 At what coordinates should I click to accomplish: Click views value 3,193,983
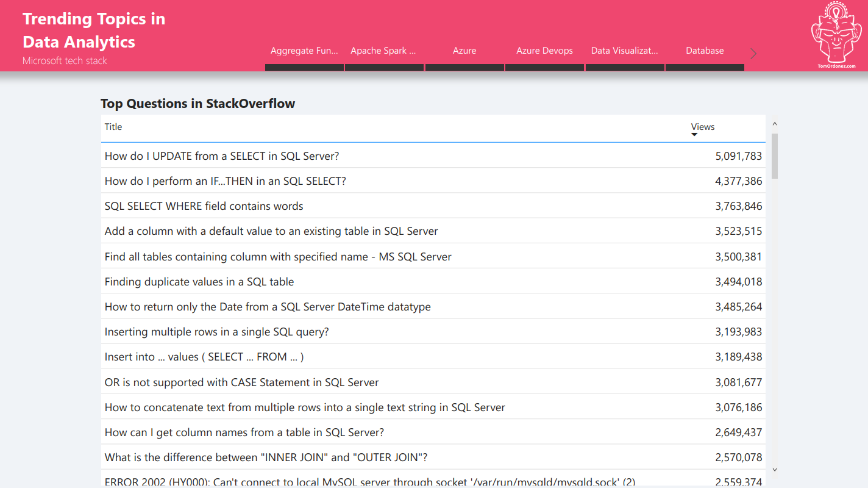[x=739, y=331]
